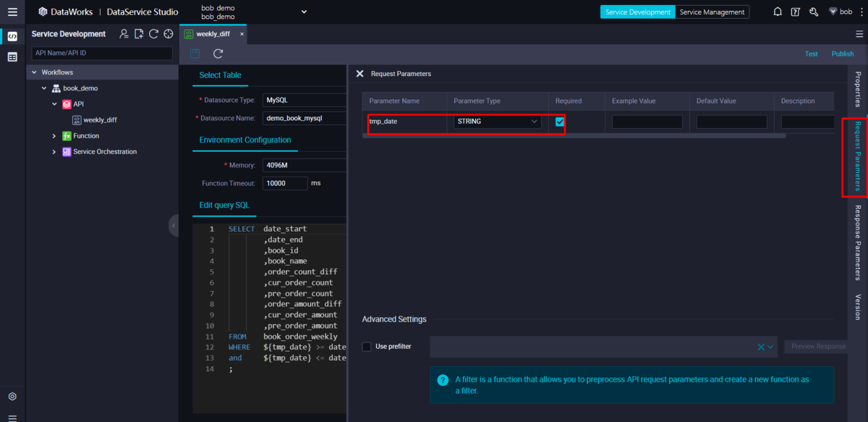This screenshot has width=868, height=422.
Task: Open the Request Parameters side tab
Action: [x=858, y=156]
